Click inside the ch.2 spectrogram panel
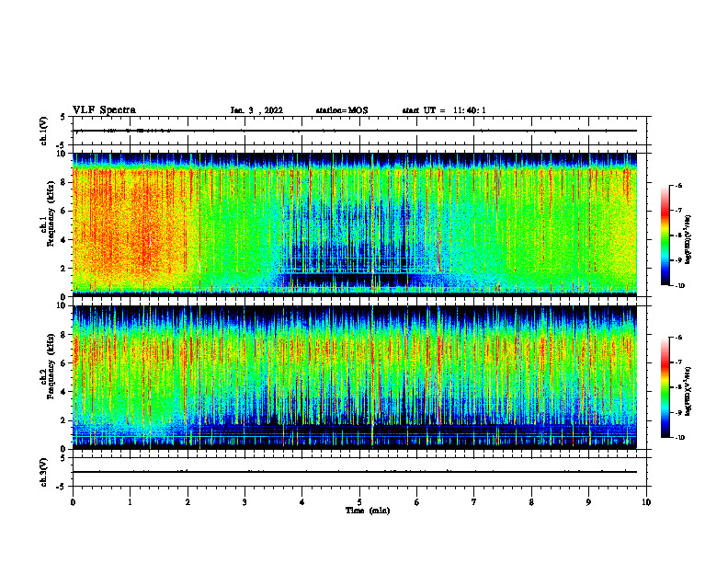 click(355, 377)
